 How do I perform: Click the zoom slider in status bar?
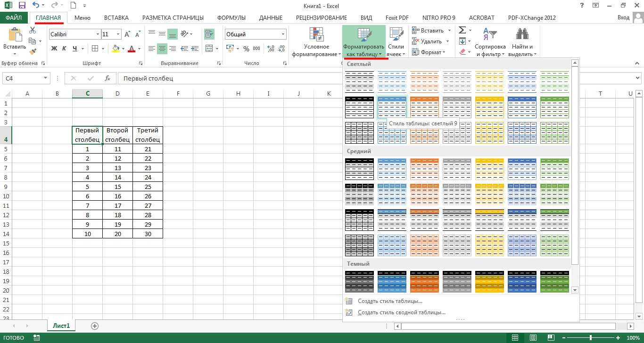click(590, 338)
